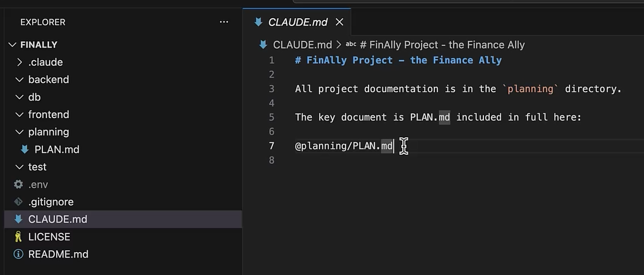The height and width of the screenshot is (275, 644).
Task: Collapse the backend folder
Action: point(19,80)
